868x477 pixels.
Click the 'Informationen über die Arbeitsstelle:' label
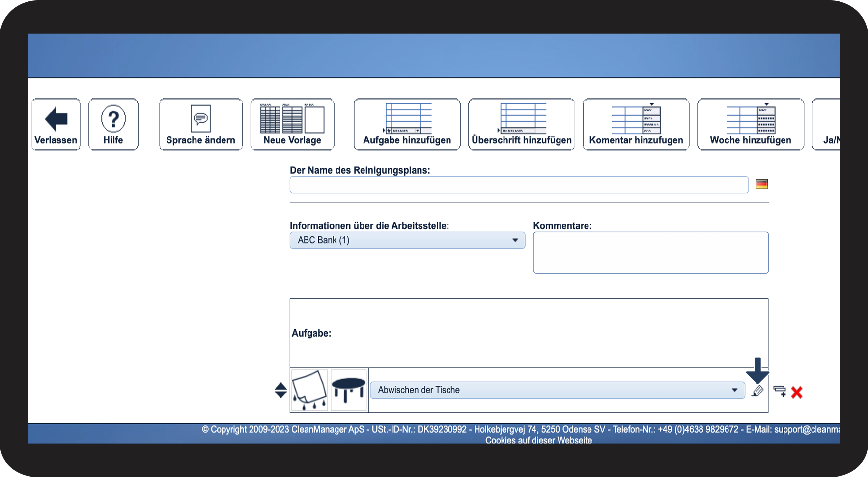pyautogui.click(x=369, y=226)
